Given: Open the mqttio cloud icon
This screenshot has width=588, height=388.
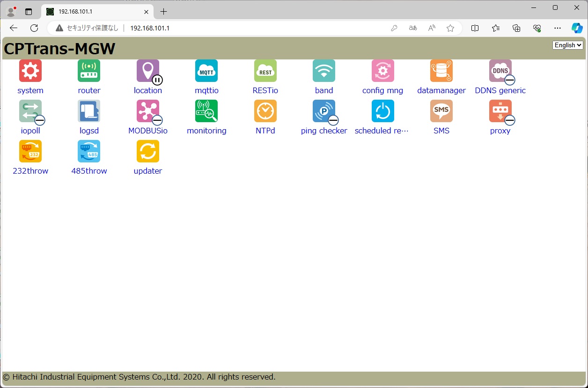Looking at the screenshot, I should pyautogui.click(x=206, y=71).
